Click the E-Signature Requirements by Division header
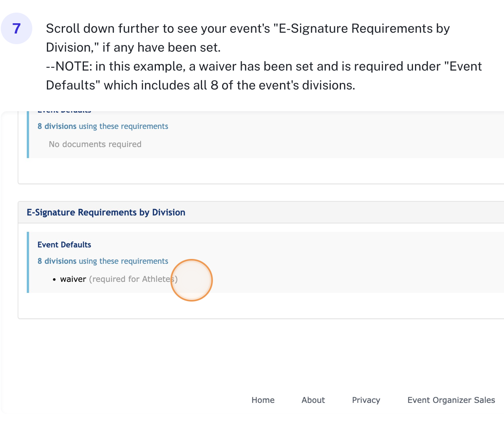 point(106,212)
